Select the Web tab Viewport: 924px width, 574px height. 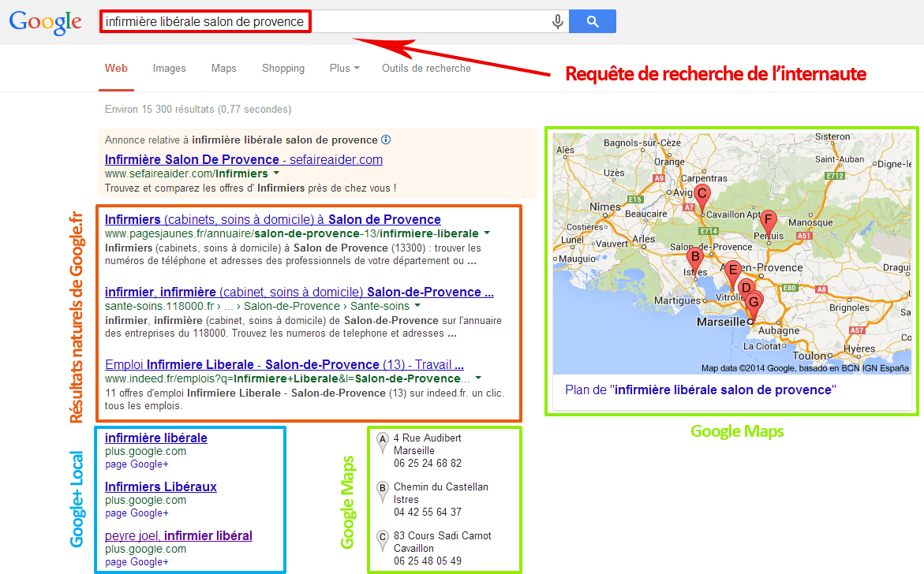[x=116, y=69]
